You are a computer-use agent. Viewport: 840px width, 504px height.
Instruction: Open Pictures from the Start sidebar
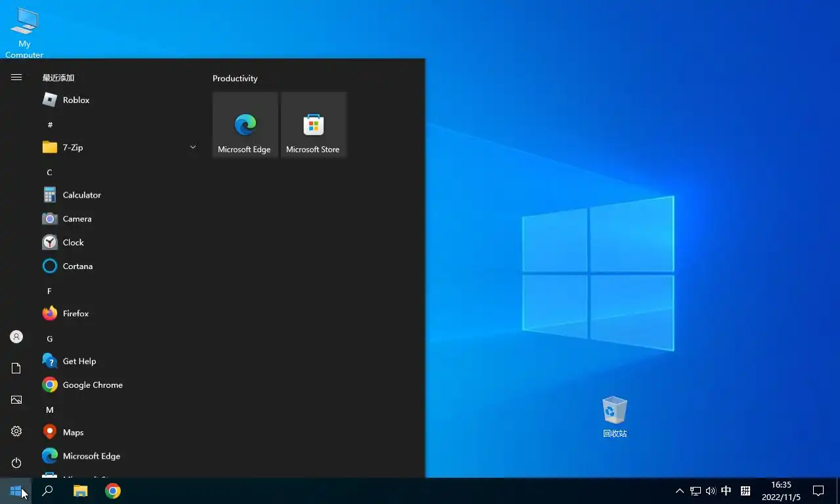[16, 400]
